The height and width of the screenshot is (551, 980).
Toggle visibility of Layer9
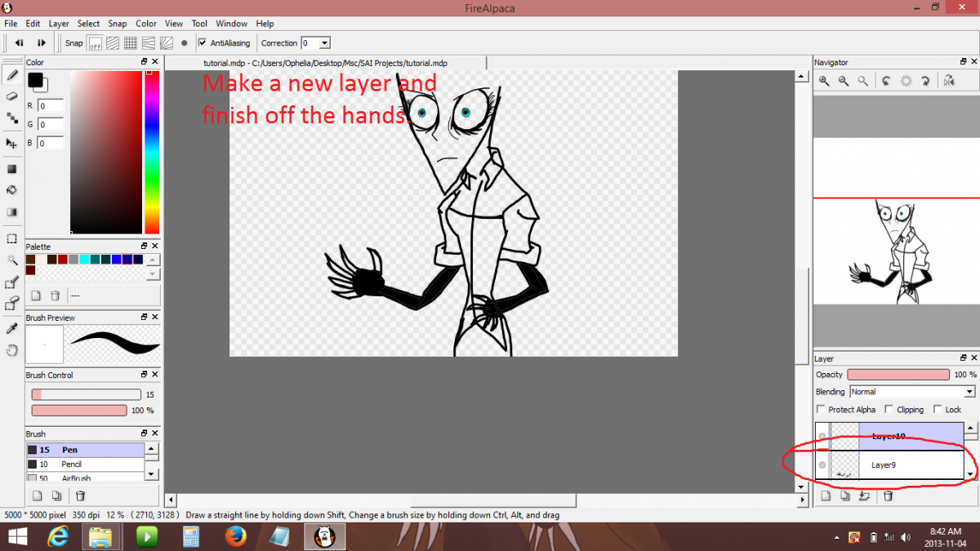tap(822, 465)
